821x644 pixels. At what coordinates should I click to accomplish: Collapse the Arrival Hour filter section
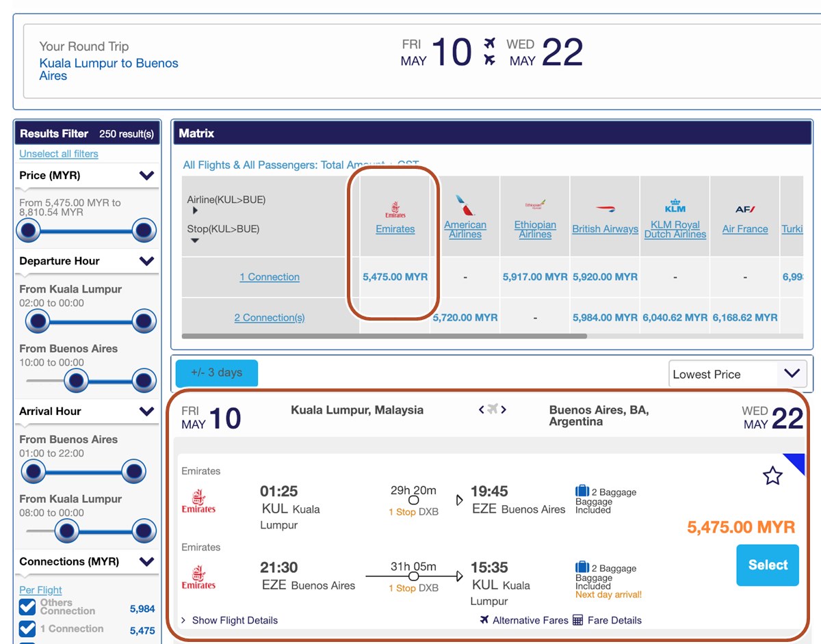point(146,412)
